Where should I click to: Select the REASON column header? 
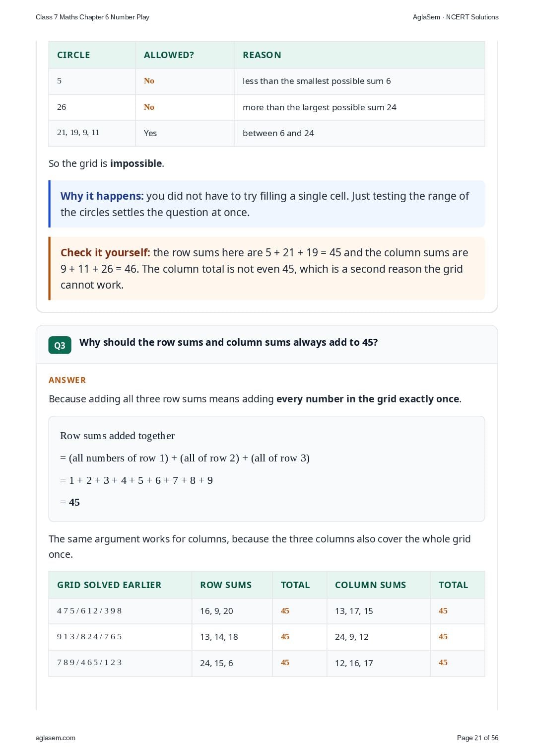coord(262,55)
